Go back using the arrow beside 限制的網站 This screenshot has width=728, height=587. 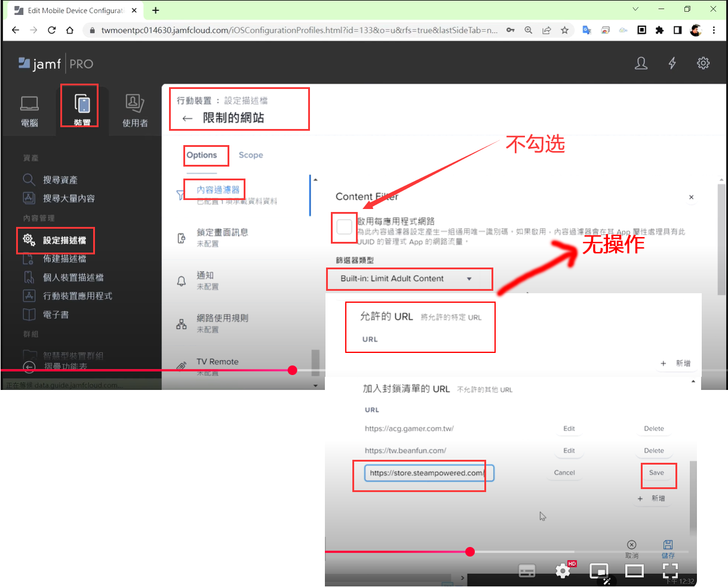(x=187, y=118)
